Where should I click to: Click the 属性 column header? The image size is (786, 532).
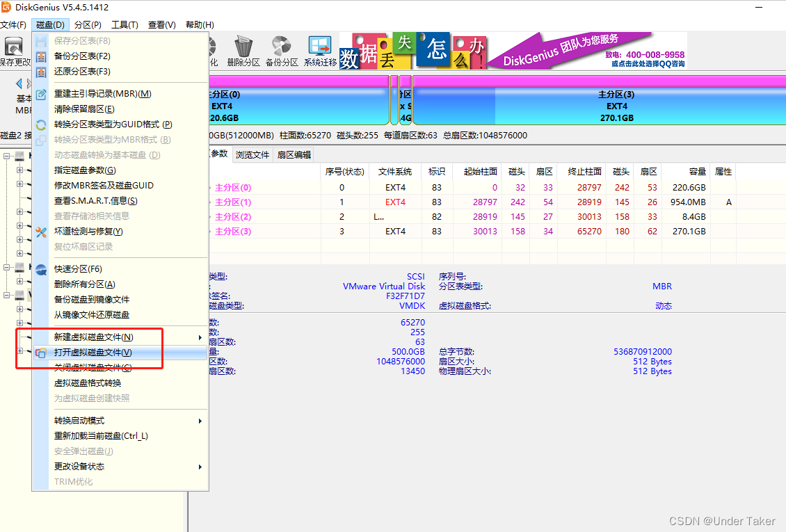click(x=723, y=172)
